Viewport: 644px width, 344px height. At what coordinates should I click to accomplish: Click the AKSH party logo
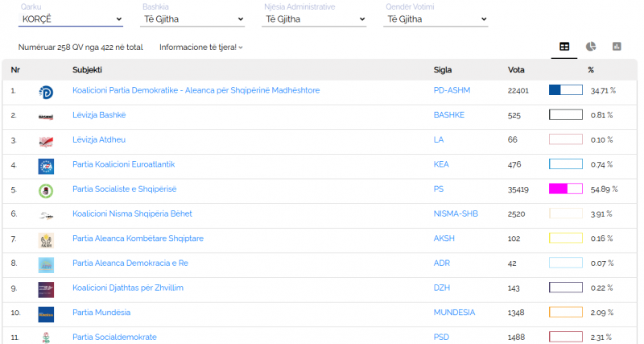pos(46,240)
